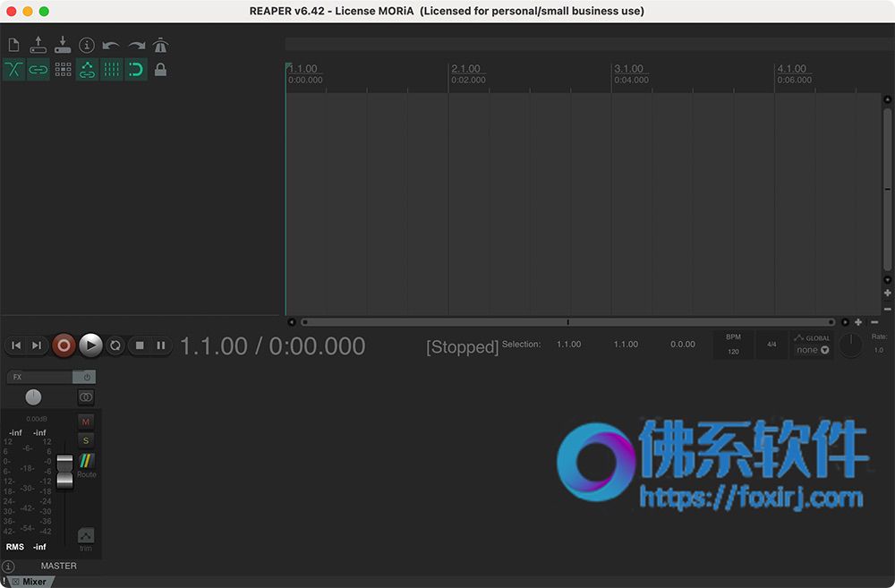Switch to the Mixer docker tab

point(34,582)
